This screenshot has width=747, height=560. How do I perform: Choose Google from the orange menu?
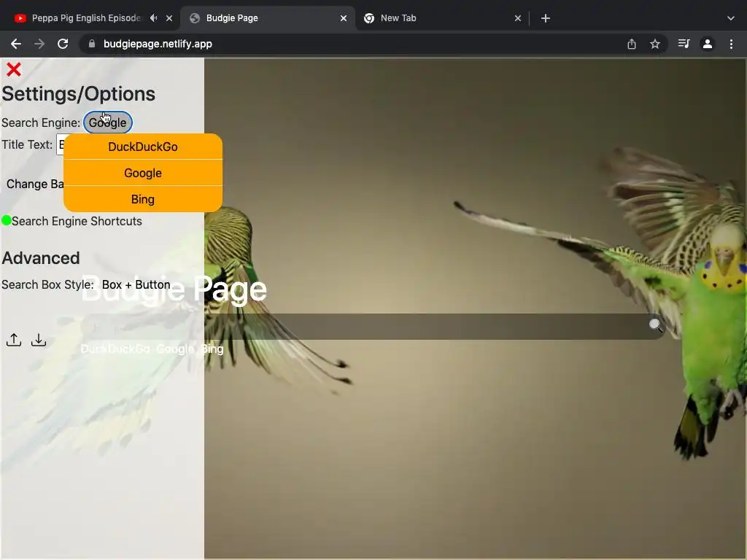pyautogui.click(x=143, y=173)
